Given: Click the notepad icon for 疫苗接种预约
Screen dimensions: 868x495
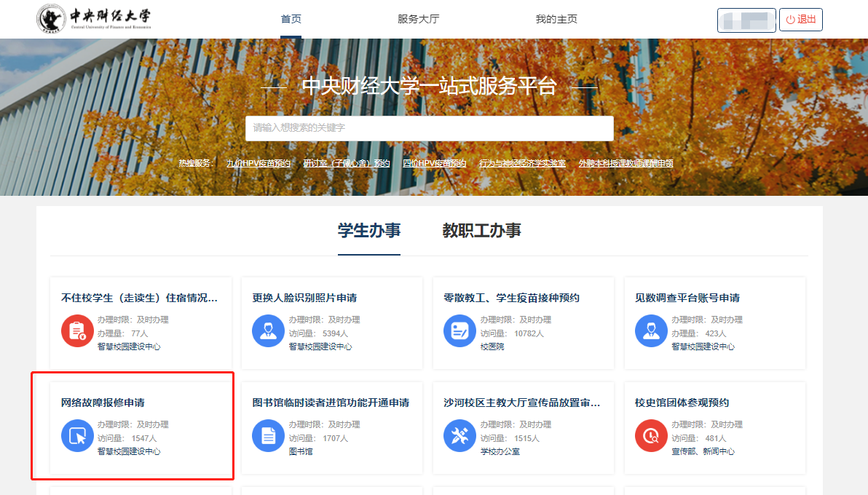Looking at the screenshot, I should point(459,332).
